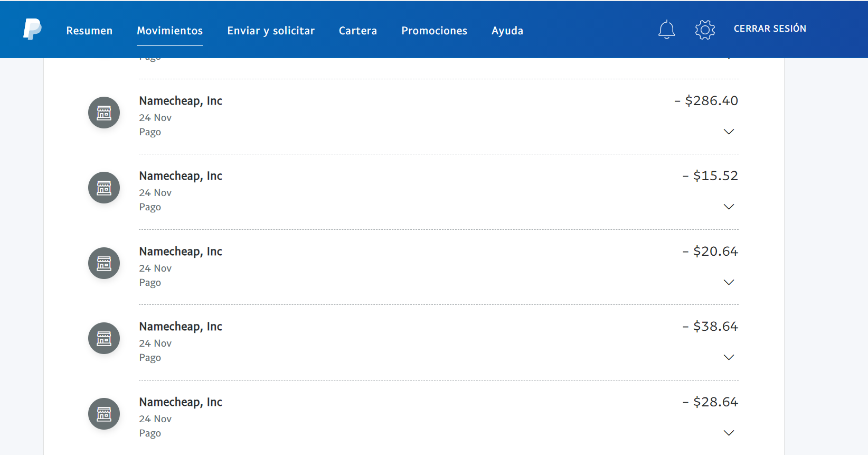Click the – $15.52 amount
This screenshot has height=455, width=868.
coord(710,175)
